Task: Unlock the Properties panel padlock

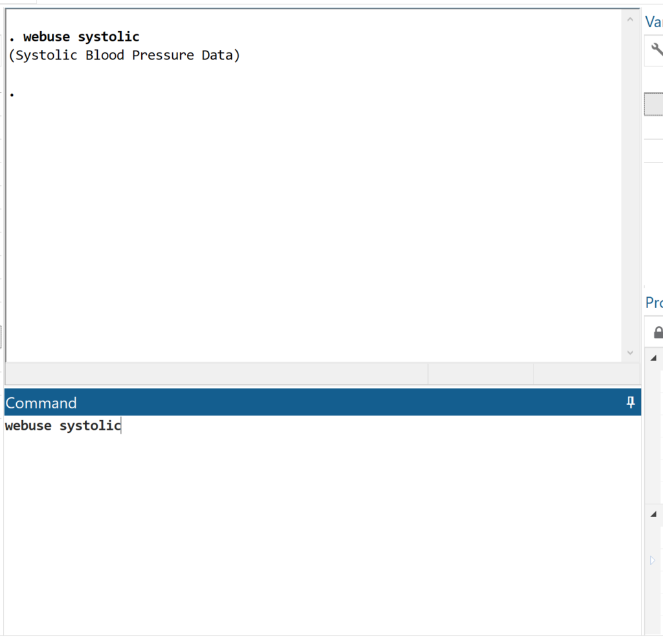Action: pyautogui.click(x=658, y=331)
